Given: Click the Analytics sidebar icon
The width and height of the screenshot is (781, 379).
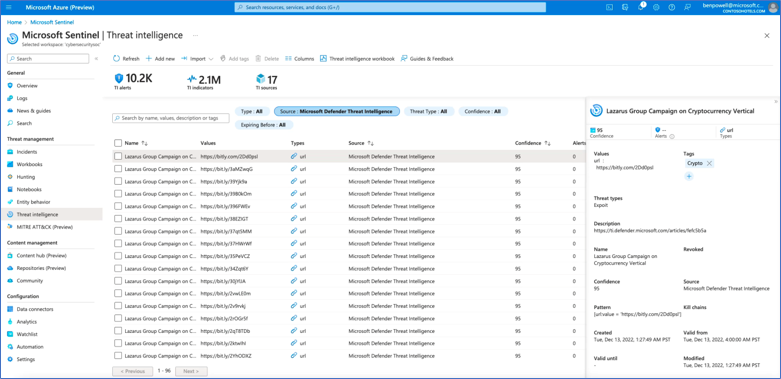Looking at the screenshot, I should click(x=10, y=322).
